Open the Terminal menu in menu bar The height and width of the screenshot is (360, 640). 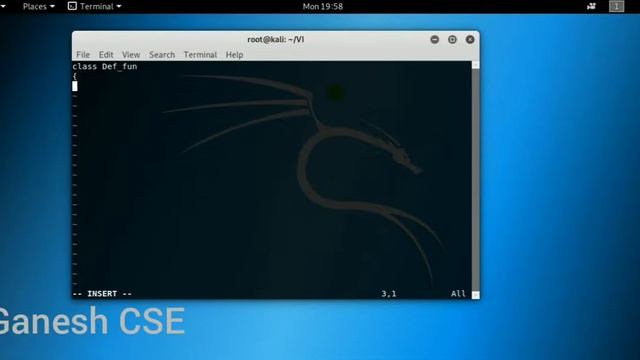click(200, 55)
